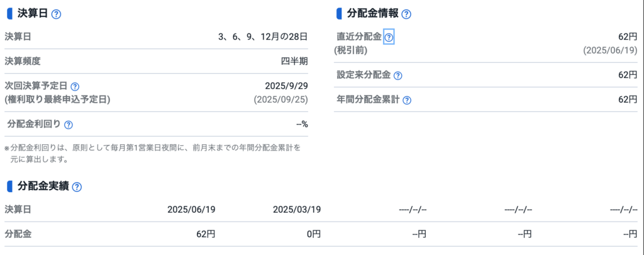Click the 62円 value in 年間分配金累計 row

coord(628,99)
